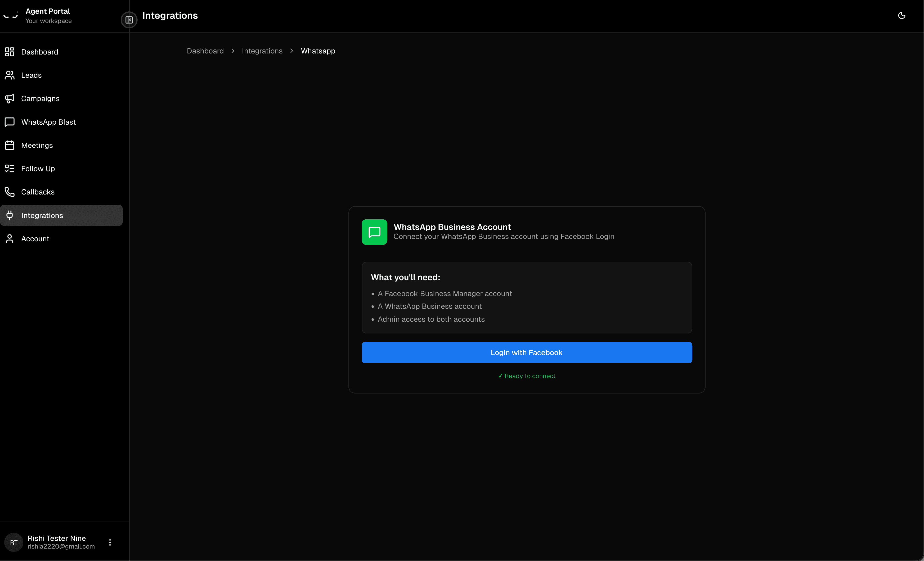Click 'Admin access to both accounts' text

click(431, 319)
